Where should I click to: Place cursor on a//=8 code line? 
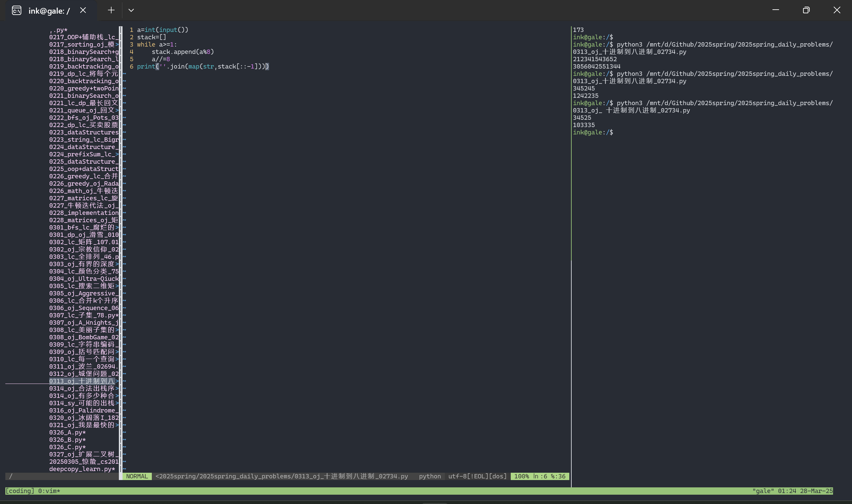161,59
